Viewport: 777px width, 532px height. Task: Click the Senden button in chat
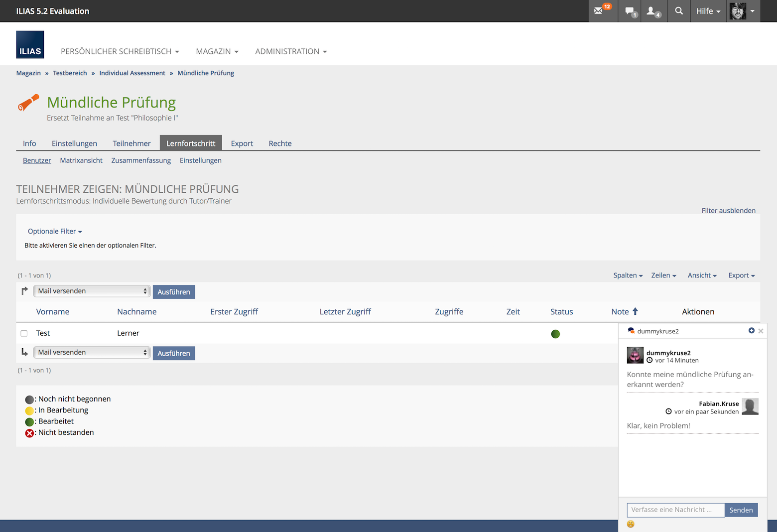tap(741, 510)
